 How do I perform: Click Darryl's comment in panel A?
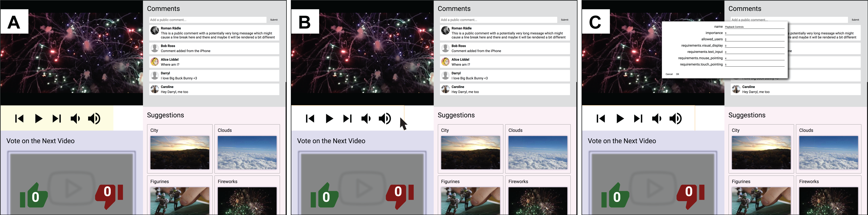[x=214, y=76]
